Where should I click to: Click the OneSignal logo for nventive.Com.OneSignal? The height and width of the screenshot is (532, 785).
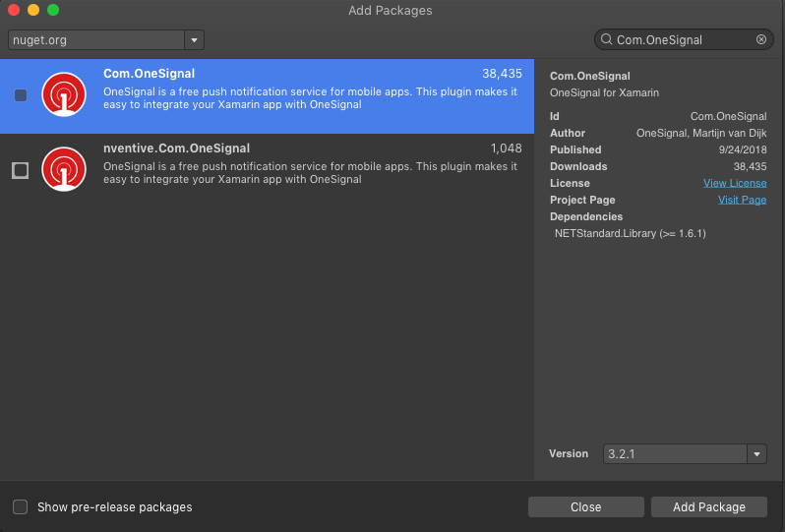coord(64,169)
